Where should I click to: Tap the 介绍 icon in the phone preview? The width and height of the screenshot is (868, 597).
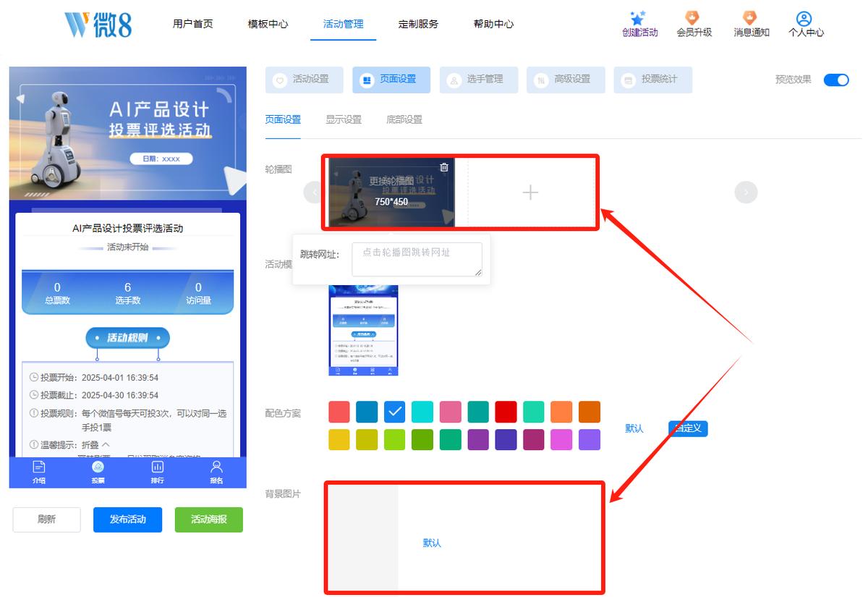pos(39,472)
